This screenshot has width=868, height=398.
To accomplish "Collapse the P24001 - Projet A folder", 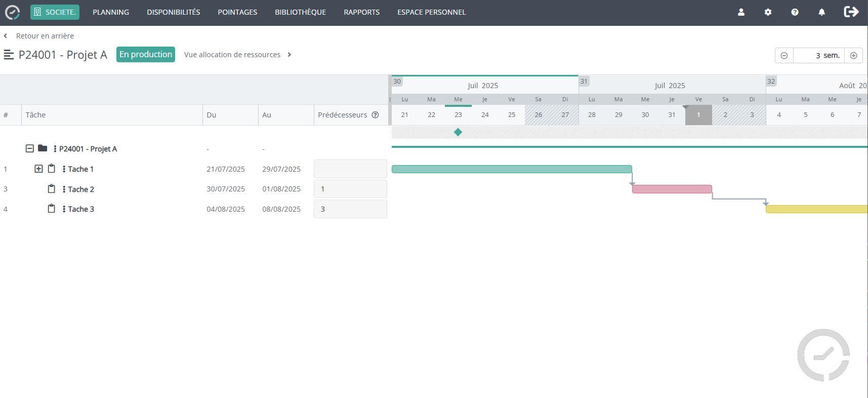I will pos(30,148).
